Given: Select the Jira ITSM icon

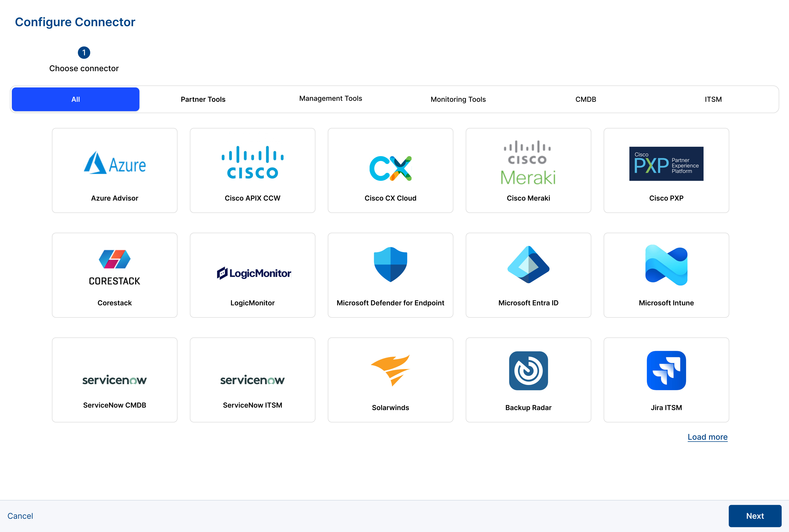Looking at the screenshot, I should coord(666,370).
